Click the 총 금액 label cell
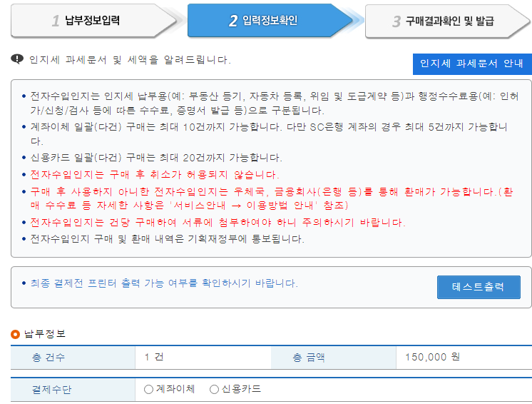532x404 pixels. 334,358
